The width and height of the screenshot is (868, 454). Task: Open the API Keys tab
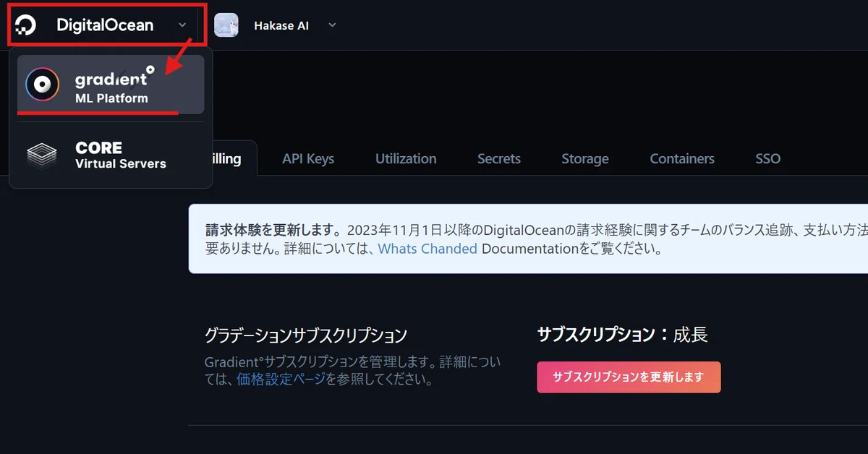[308, 158]
